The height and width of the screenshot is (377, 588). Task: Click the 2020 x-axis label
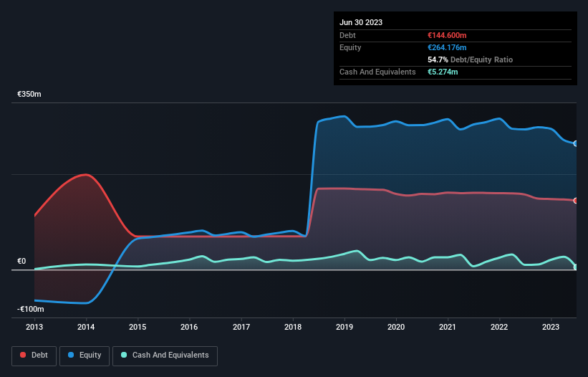coord(396,327)
